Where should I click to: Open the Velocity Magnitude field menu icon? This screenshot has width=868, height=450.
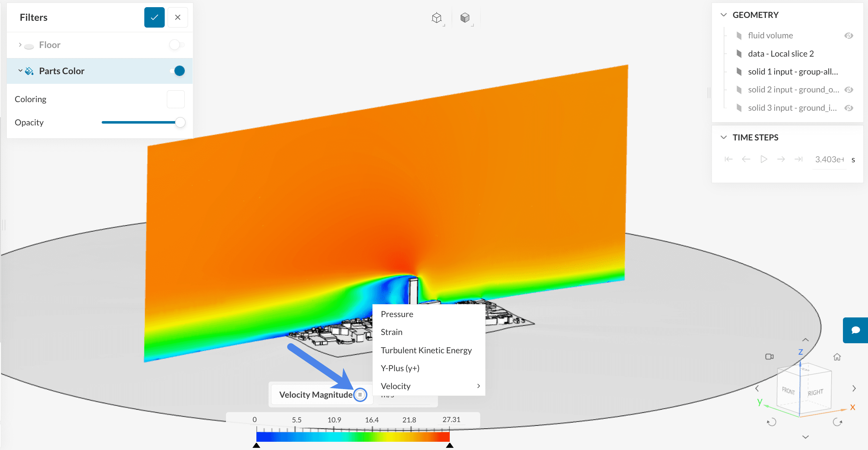[x=360, y=394]
